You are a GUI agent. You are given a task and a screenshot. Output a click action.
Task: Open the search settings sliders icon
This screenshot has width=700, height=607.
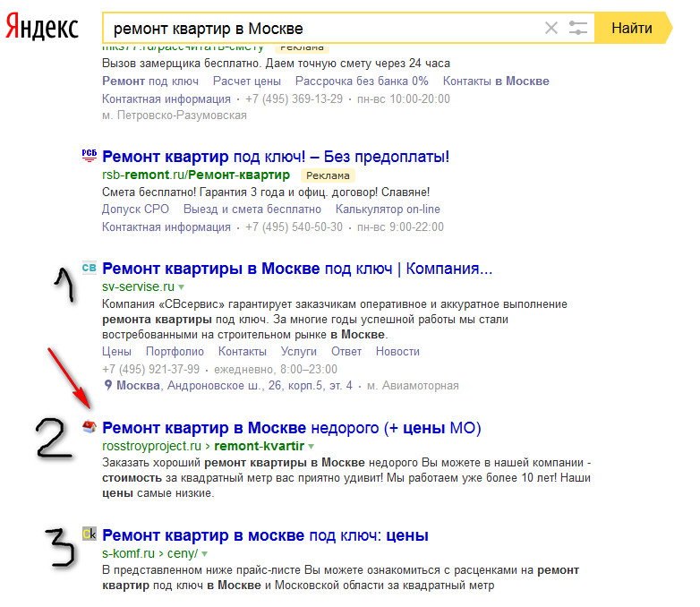pyautogui.click(x=577, y=28)
